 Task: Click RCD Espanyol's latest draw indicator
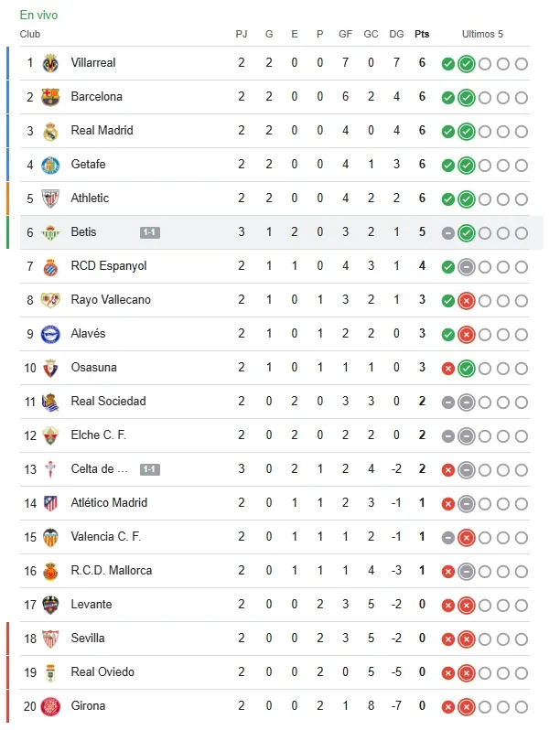[466, 267]
